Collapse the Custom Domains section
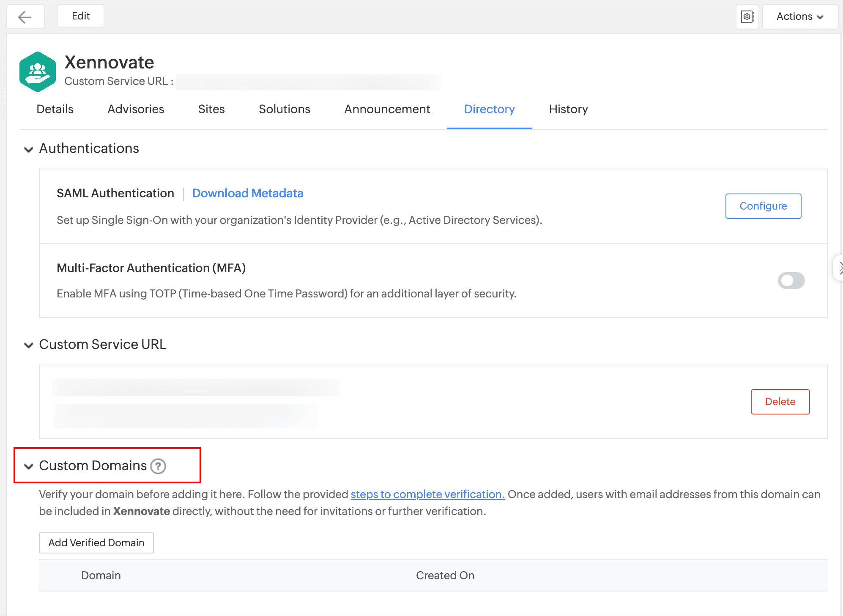Screen dimensions: 843x616 point(29,466)
